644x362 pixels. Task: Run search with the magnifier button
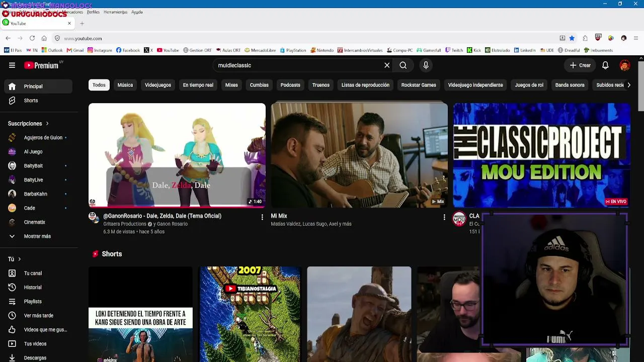click(x=403, y=65)
